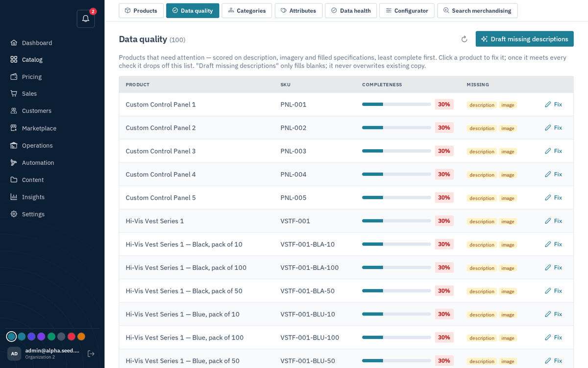Select the orange theme color swatch
588x368 pixels.
tap(81, 337)
